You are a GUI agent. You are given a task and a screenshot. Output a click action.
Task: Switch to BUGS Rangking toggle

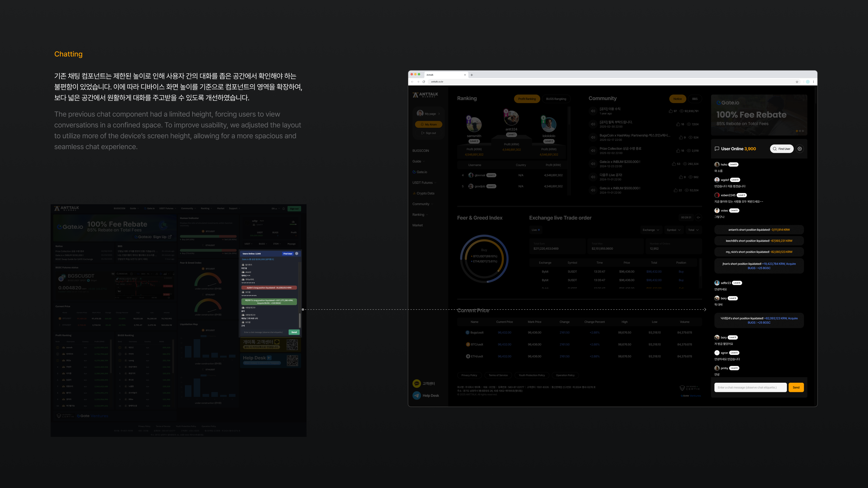pyautogui.click(x=556, y=99)
